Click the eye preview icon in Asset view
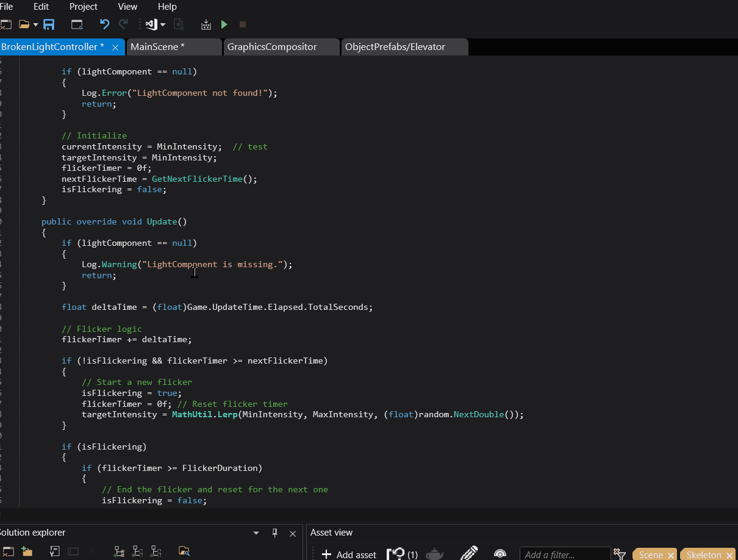This screenshot has width=738, height=560. [500, 554]
